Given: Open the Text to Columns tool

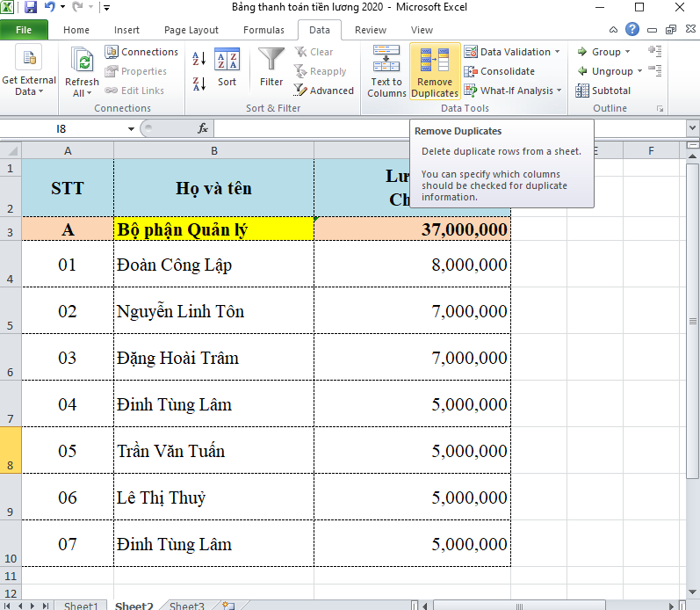Looking at the screenshot, I should pos(386,71).
